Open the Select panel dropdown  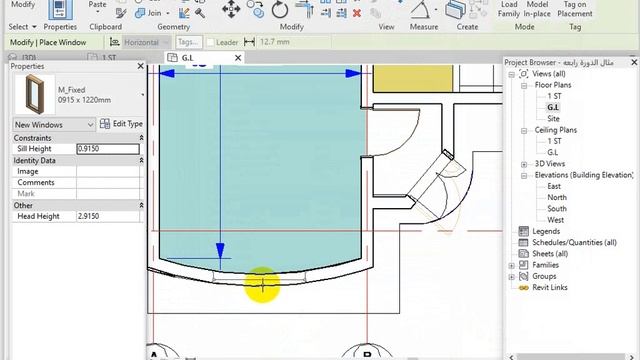pyautogui.click(x=34, y=27)
